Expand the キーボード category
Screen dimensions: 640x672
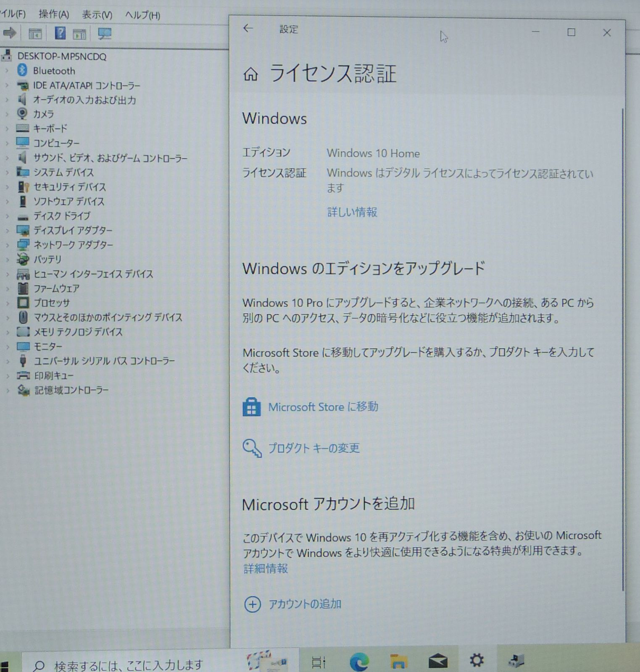tap(7, 129)
